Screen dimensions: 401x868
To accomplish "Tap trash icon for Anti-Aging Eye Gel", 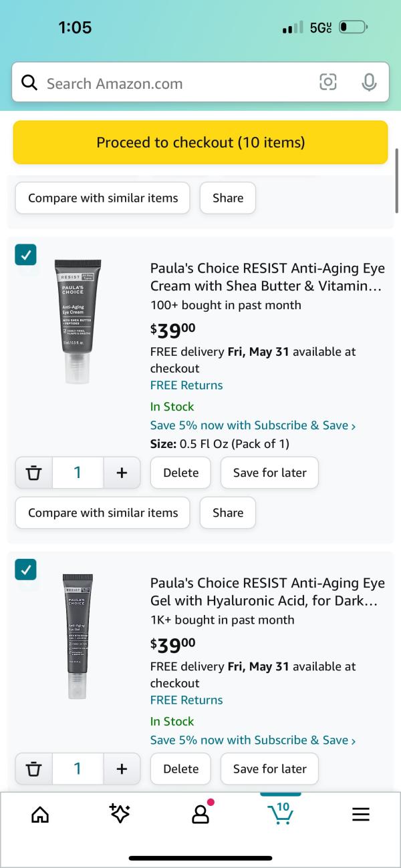I will 32,769.
